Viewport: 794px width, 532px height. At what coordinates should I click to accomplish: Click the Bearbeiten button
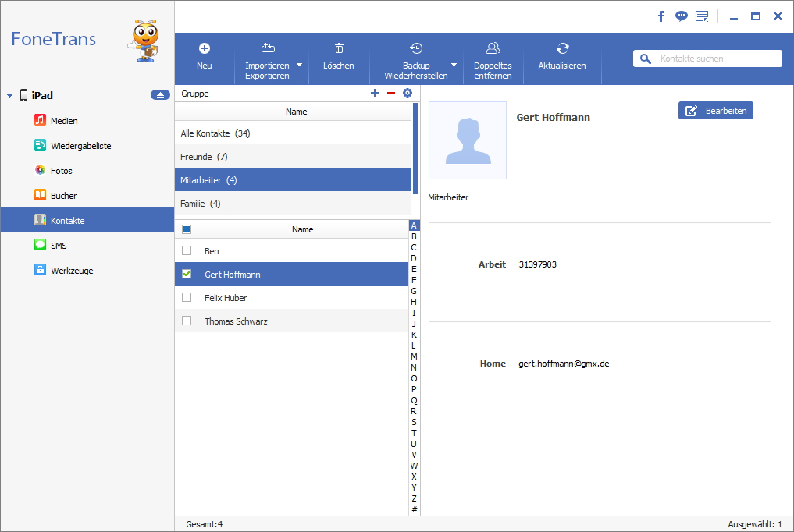point(716,111)
